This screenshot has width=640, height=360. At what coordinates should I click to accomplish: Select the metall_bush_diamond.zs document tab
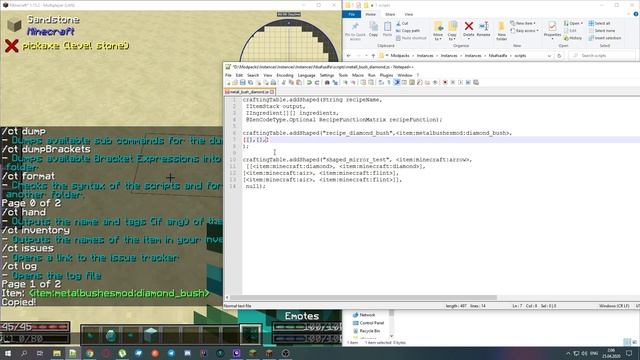pos(249,92)
